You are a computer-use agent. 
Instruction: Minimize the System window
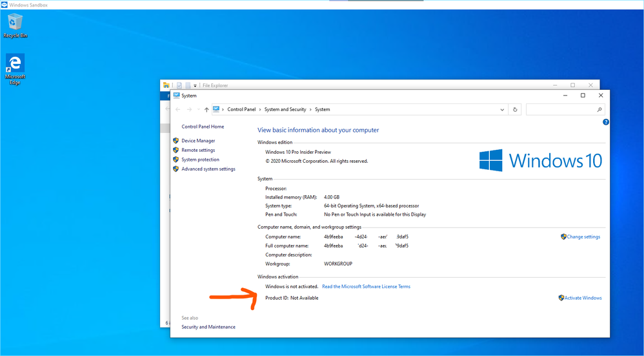(x=565, y=96)
